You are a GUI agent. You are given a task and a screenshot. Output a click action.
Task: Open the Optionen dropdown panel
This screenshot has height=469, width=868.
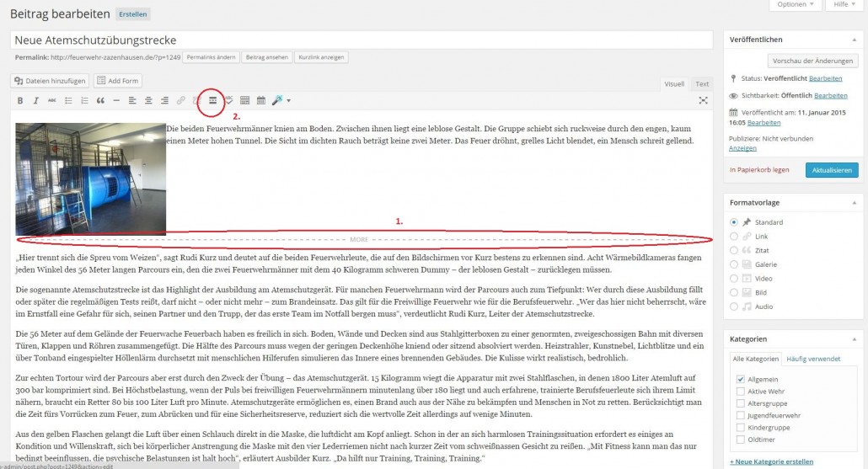coord(796,5)
